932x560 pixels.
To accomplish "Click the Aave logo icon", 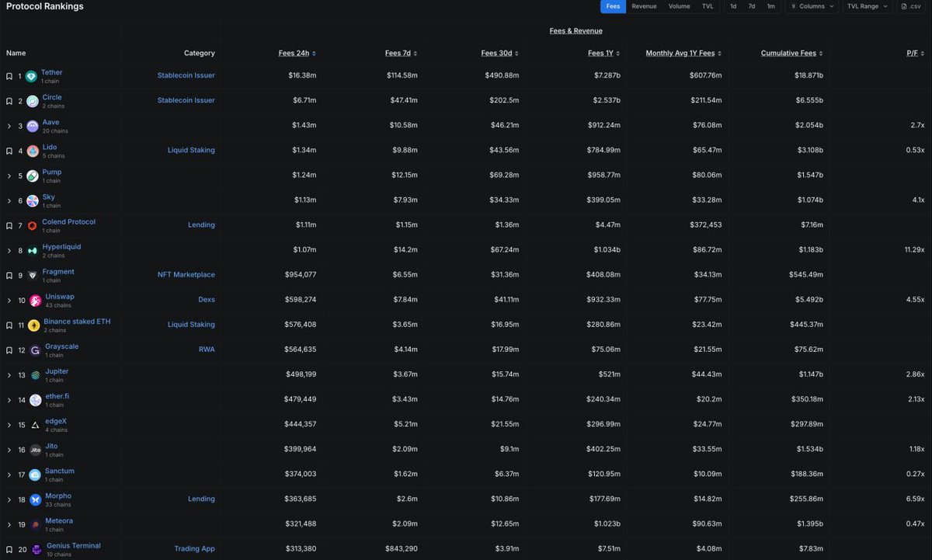I will [x=33, y=126].
